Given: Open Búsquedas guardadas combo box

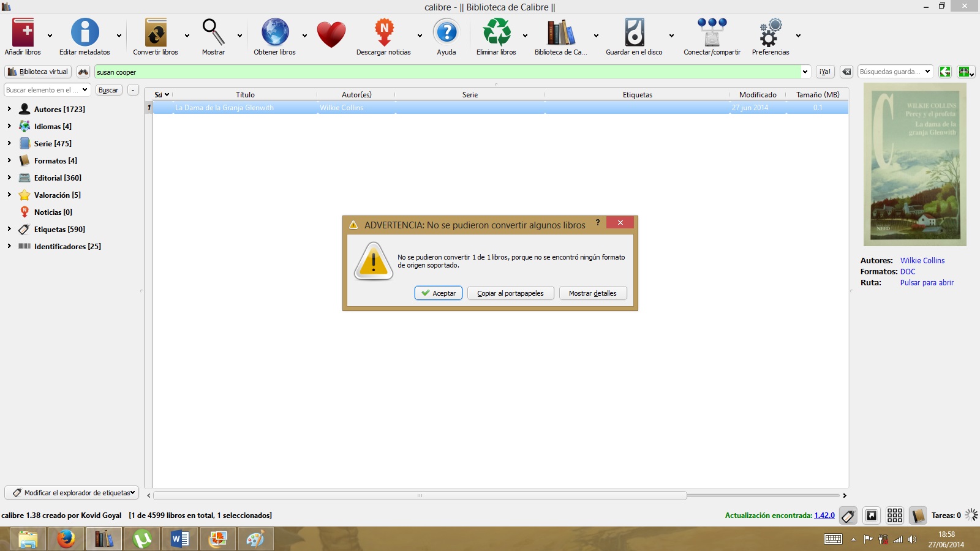Looking at the screenshot, I should coord(895,72).
